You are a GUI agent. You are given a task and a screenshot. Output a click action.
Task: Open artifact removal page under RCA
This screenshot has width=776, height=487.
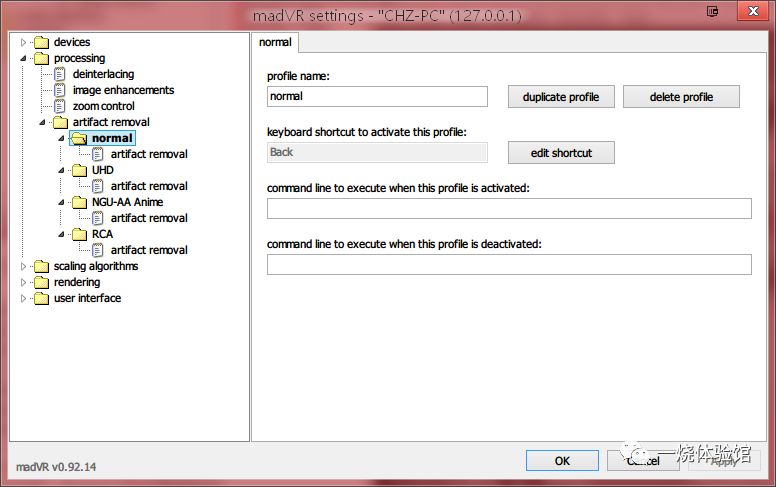click(149, 250)
